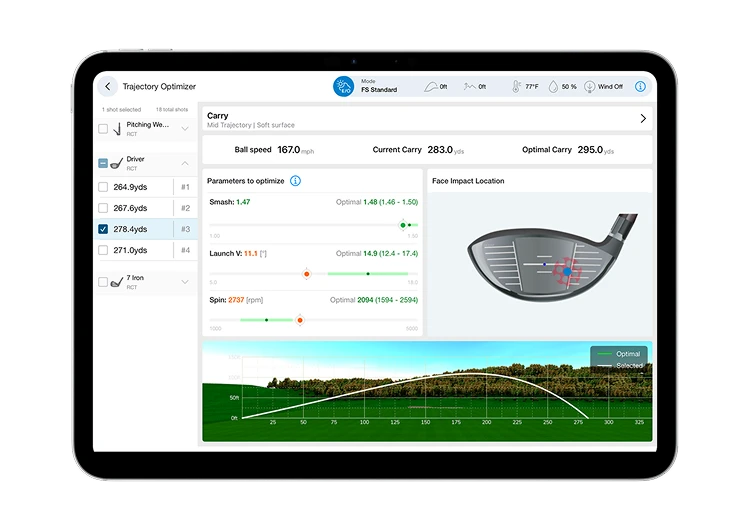Click the 7 Iron label
This screenshot has height=530, width=750.
pos(135,277)
